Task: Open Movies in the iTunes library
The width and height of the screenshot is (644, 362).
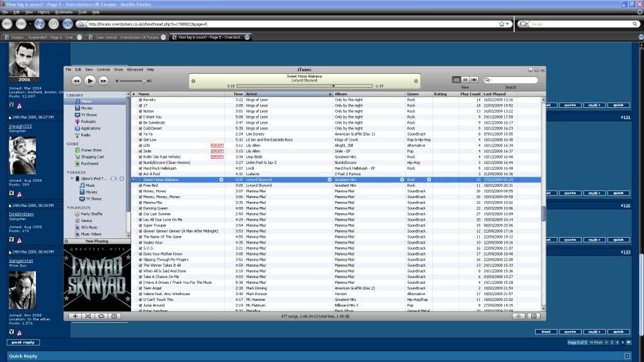Action: click(x=87, y=108)
